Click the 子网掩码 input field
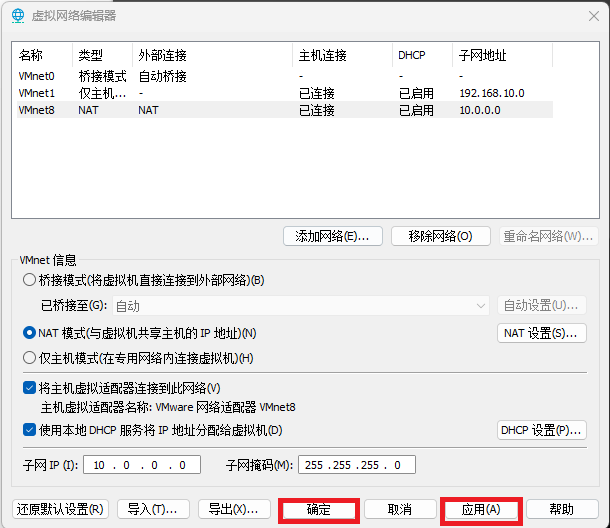The width and height of the screenshot is (610, 528). point(357,465)
